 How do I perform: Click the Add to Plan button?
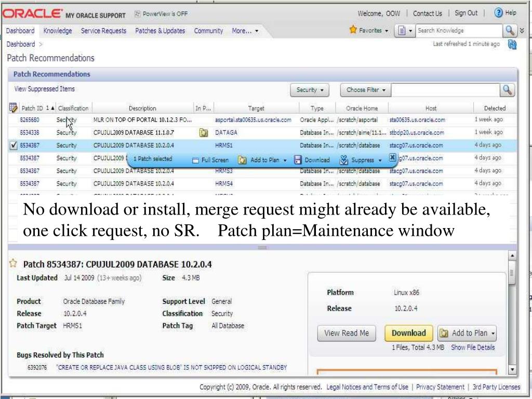[x=467, y=333]
